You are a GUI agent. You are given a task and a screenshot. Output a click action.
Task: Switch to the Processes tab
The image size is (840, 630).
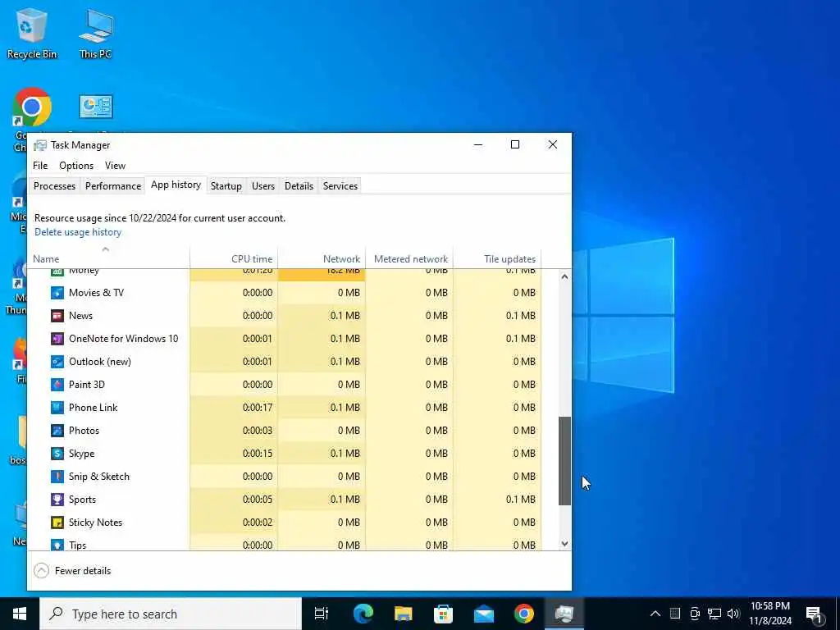click(54, 186)
